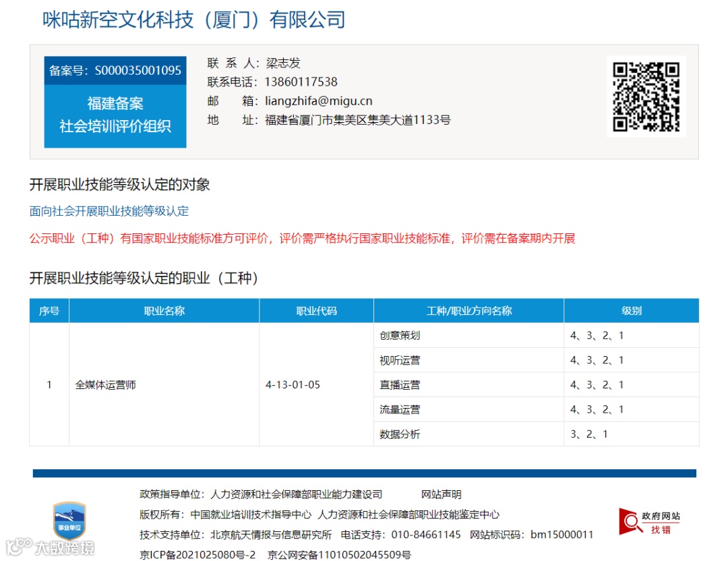Image resolution: width=728 pixels, height=561 pixels.
Task: Click 北京航天情报与信息研究所 in the footer
Action: (271, 535)
